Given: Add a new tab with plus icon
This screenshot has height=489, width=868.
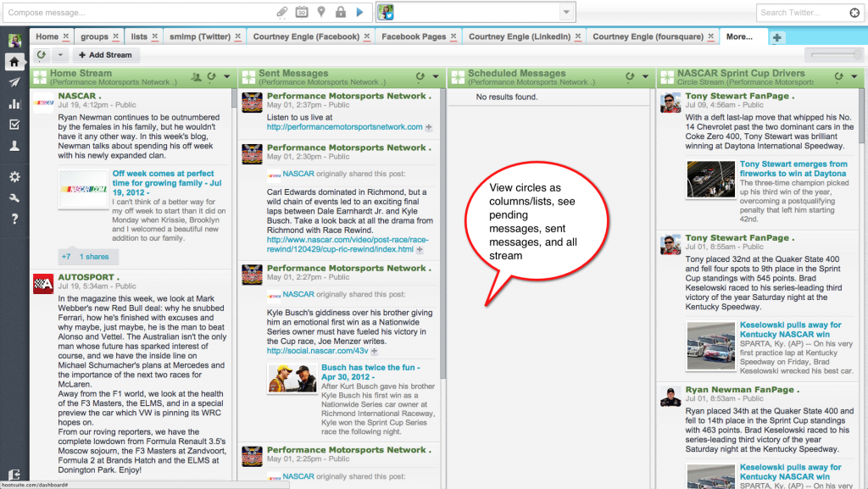Looking at the screenshot, I should [x=777, y=37].
